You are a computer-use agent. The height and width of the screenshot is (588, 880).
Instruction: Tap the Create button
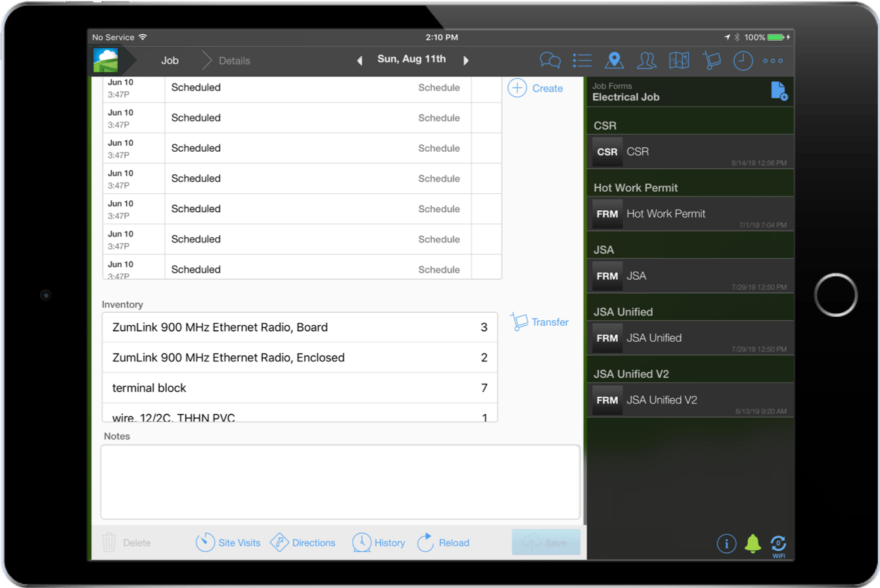coord(536,88)
